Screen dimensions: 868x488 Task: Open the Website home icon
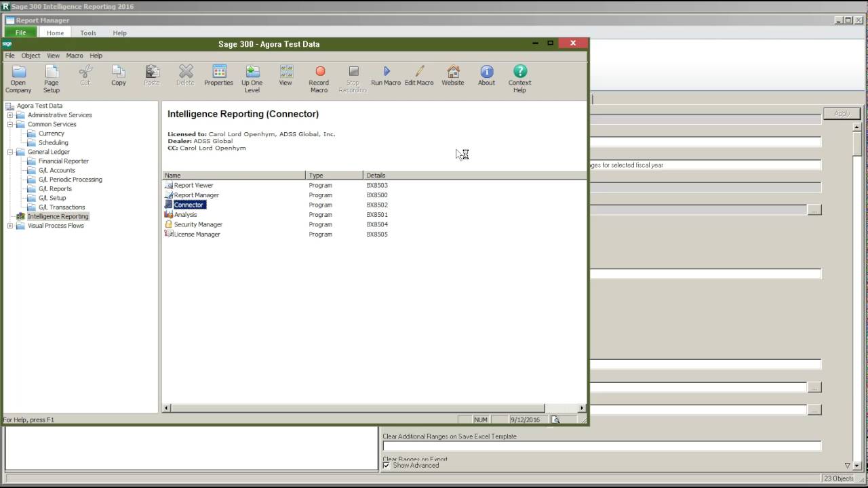tap(453, 71)
